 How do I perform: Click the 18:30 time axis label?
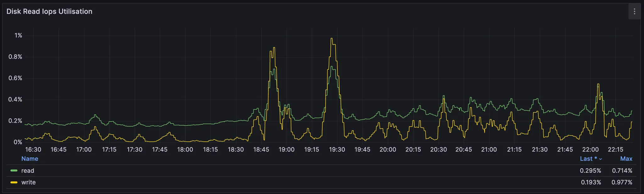(x=236, y=150)
